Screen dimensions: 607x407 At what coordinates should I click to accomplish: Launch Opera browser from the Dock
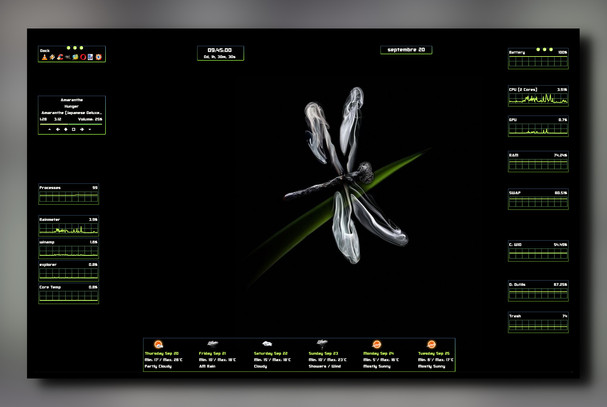[x=83, y=57]
